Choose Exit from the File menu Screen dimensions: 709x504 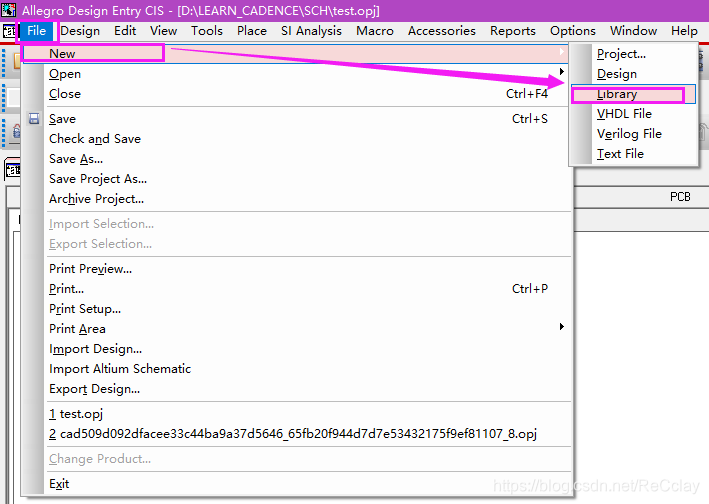[x=59, y=484]
